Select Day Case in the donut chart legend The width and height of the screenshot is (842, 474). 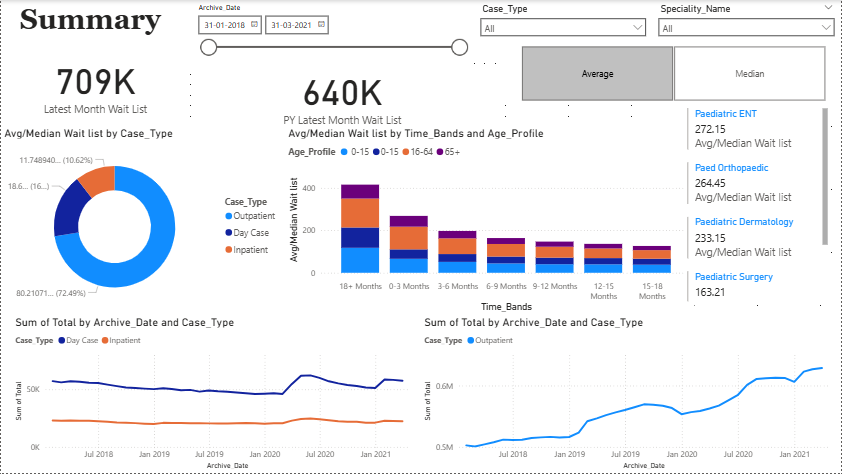pos(247,232)
